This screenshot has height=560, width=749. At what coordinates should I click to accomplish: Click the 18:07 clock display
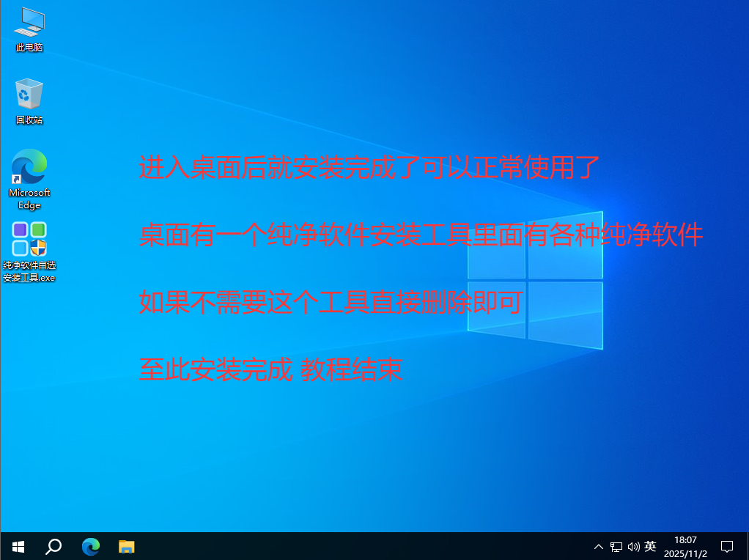(x=686, y=541)
